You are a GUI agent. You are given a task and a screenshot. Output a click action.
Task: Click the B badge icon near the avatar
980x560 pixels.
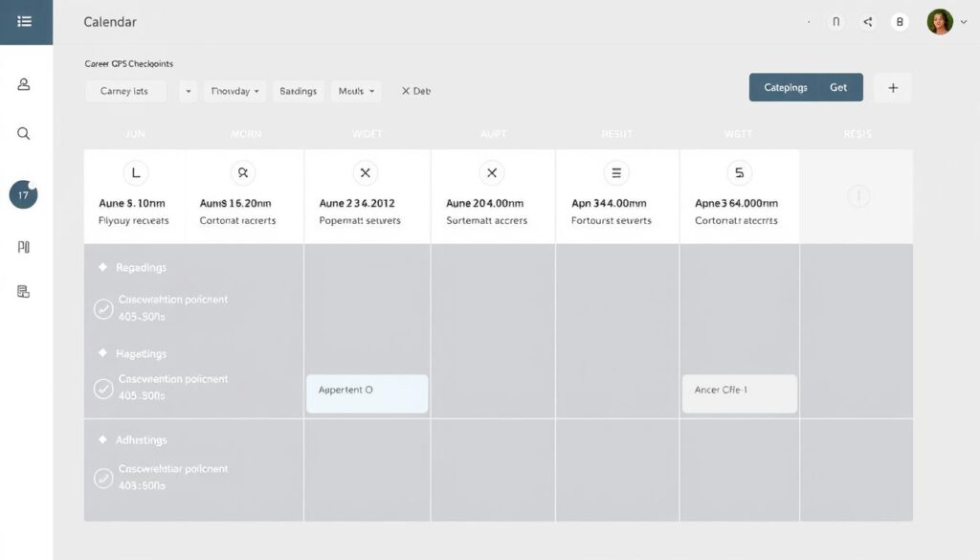[x=898, y=21]
